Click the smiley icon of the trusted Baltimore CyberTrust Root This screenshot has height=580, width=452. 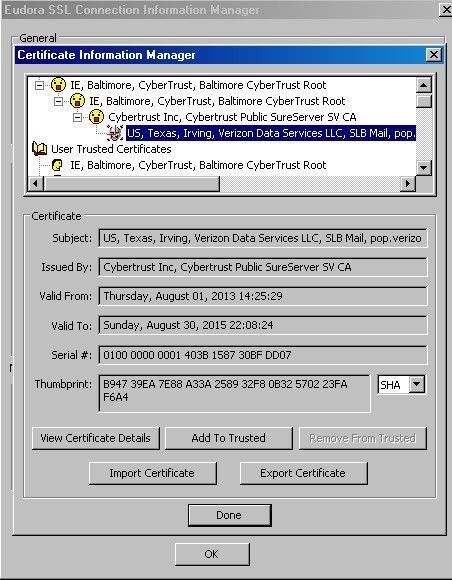click(x=57, y=165)
